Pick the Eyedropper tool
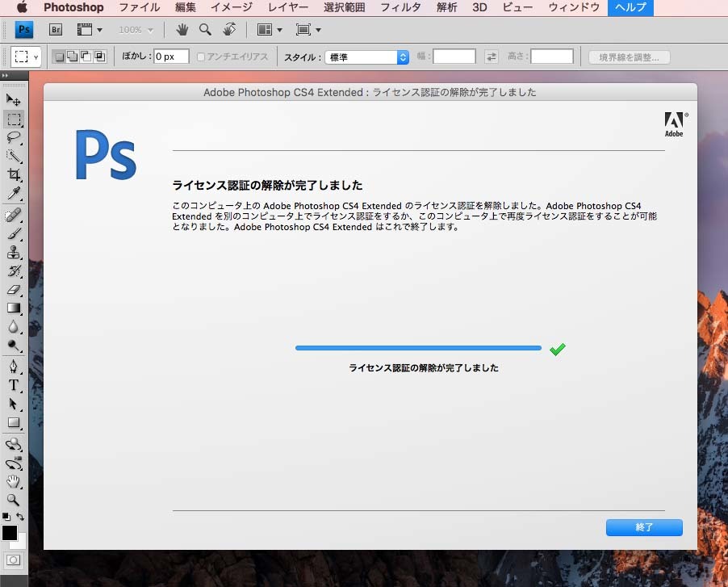The width and height of the screenshot is (728, 587). (x=14, y=193)
